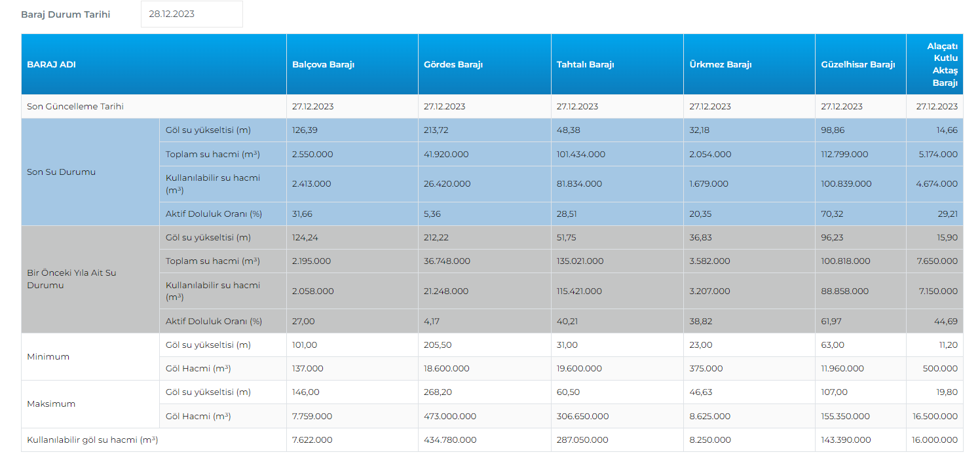Select the Kullanılabilir göl su hacmi row label

coord(92,440)
